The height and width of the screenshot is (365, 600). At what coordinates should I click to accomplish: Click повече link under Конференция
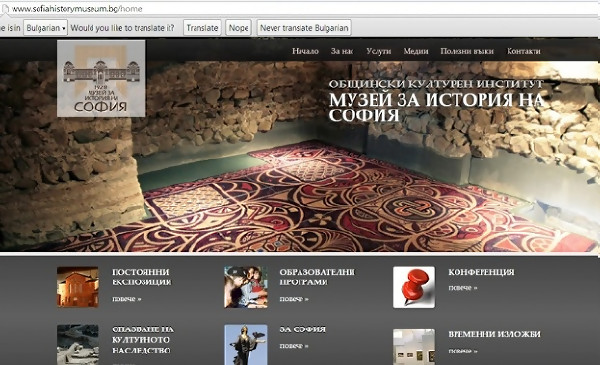(463, 288)
